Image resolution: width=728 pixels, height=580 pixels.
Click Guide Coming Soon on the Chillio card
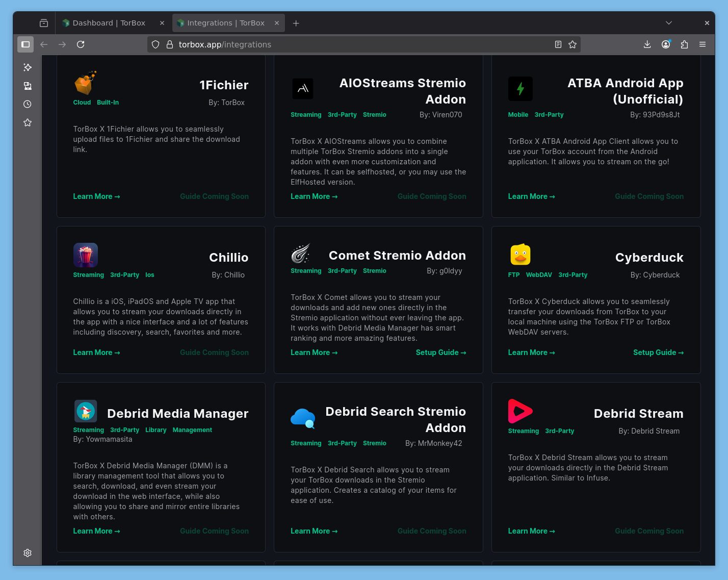(x=214, y=352)
